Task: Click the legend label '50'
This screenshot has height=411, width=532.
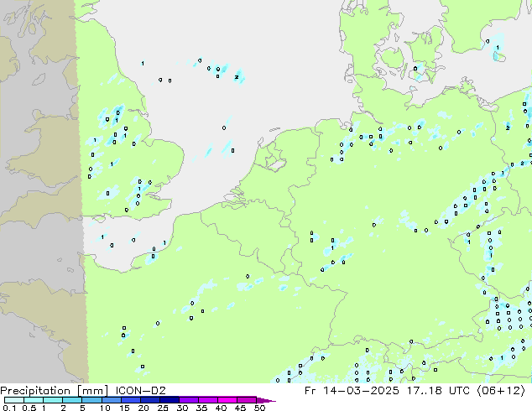Action: [x=259, y=408]
